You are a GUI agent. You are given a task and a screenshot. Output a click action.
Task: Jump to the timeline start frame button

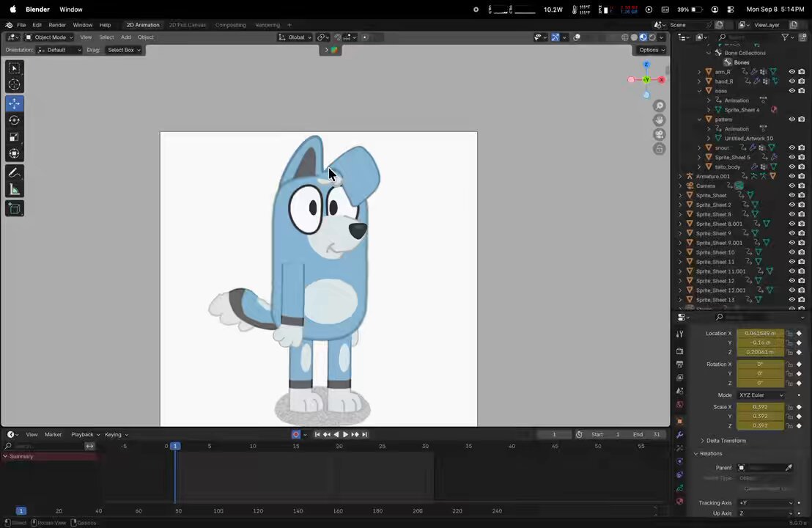(317, 434)
